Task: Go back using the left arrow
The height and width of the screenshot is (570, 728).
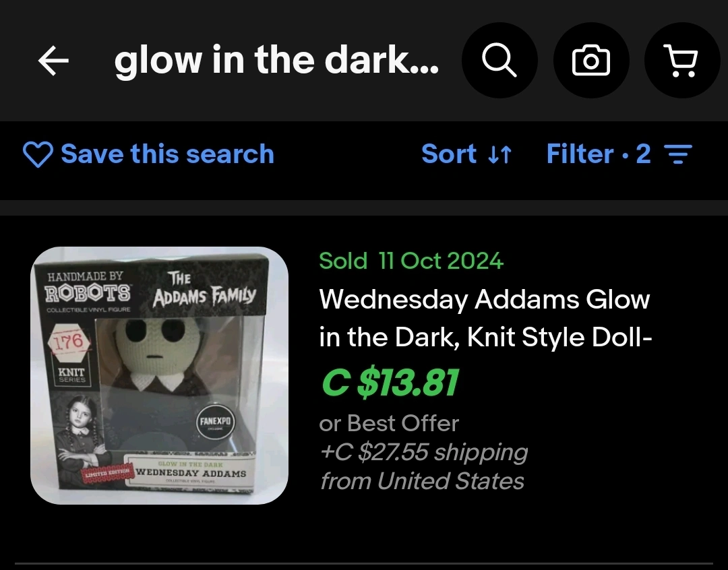Action: point(53,61)
